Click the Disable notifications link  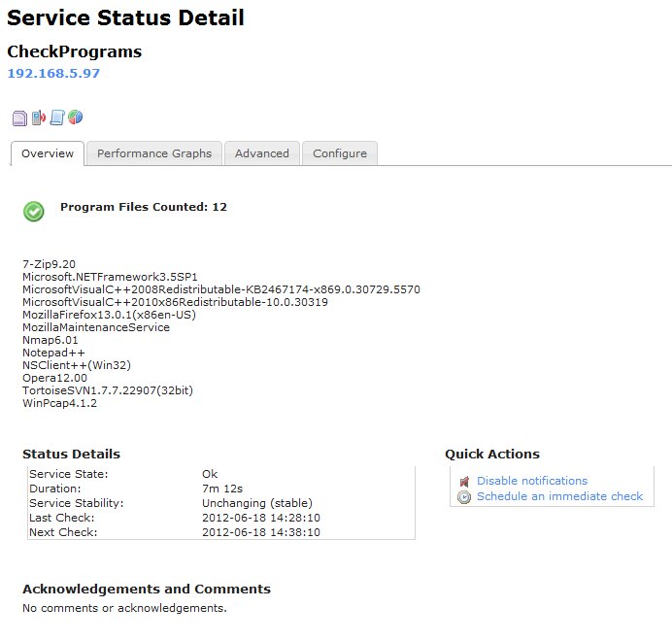click(x=532, y=481)
